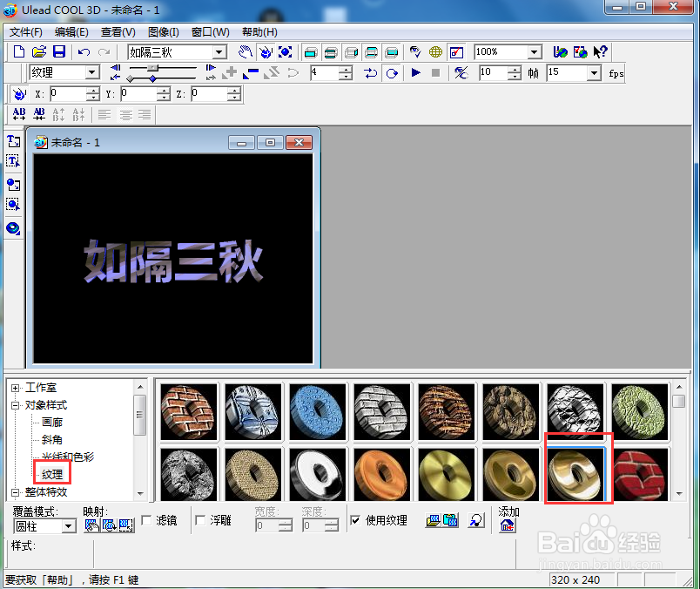Play the animation
The image size is (700, 589).
[x=415, y=72]
